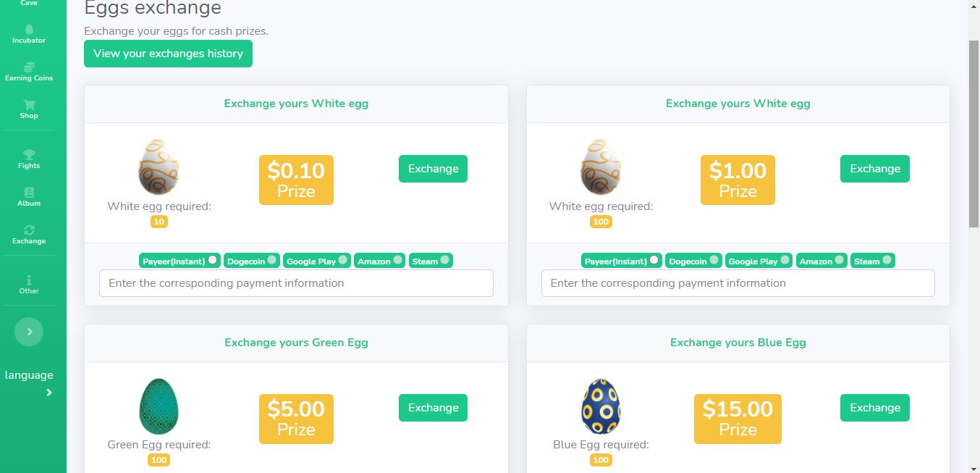The width and height of the screenshot is (980, 473).
Task: Expand the language selector chevron
Action: point(49,393)
